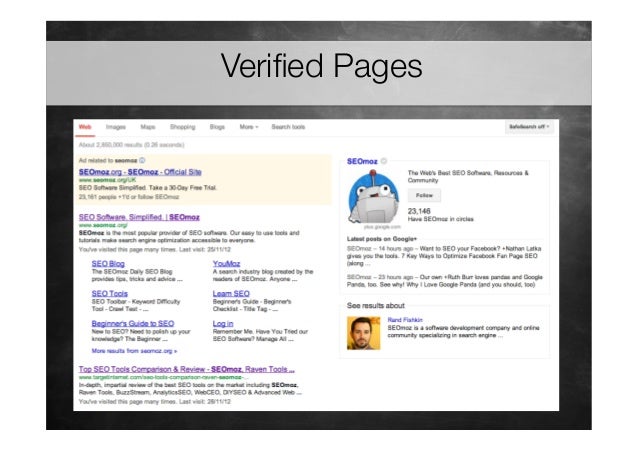Open the SafeSearch off dropdown
This screenshot has height=451, width=638.
click(529, 127)
